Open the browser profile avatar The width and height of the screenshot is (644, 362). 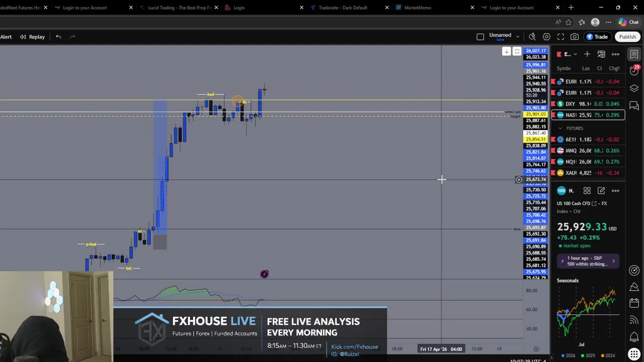pos(595,22)
